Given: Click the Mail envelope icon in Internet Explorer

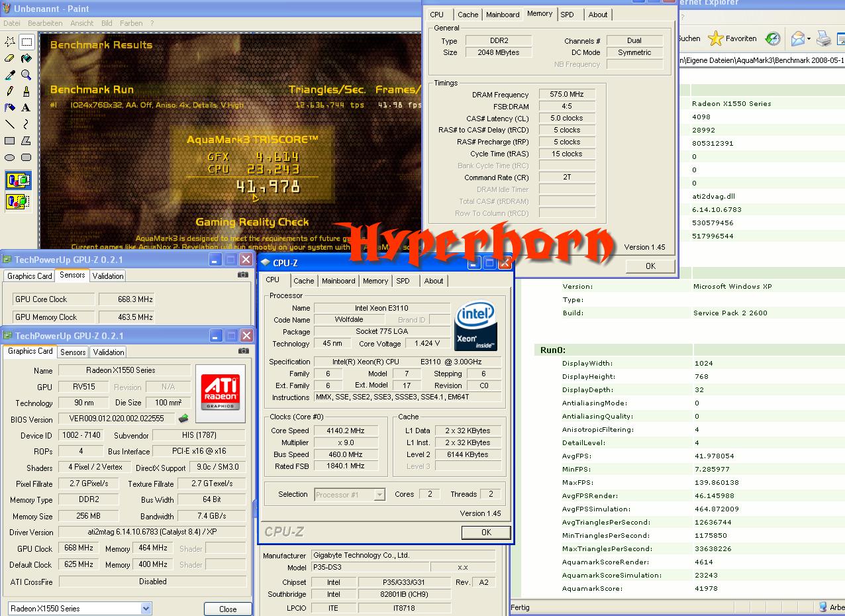Looking at the screenshot, I should 797,39.
